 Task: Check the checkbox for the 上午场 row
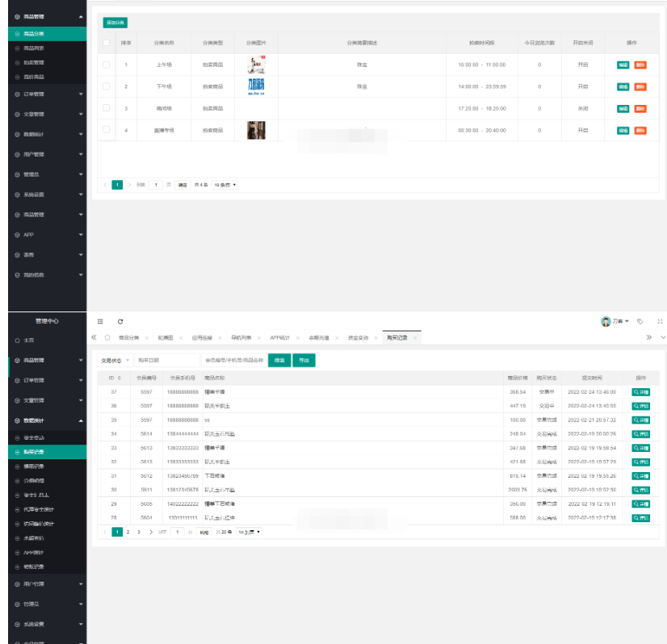coord(107,64)
